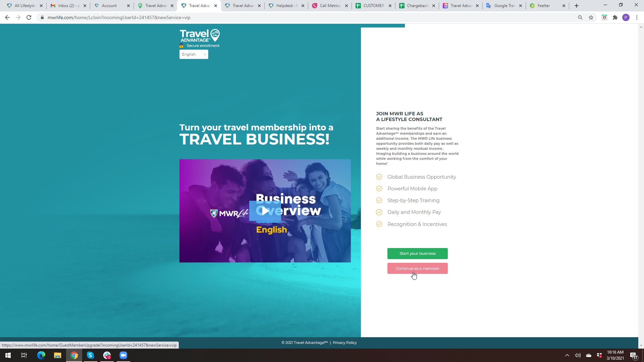This screenshot has width=644, height=362.
Task: Click the Travel Advantage logo
Action: [x=200, y=36]
